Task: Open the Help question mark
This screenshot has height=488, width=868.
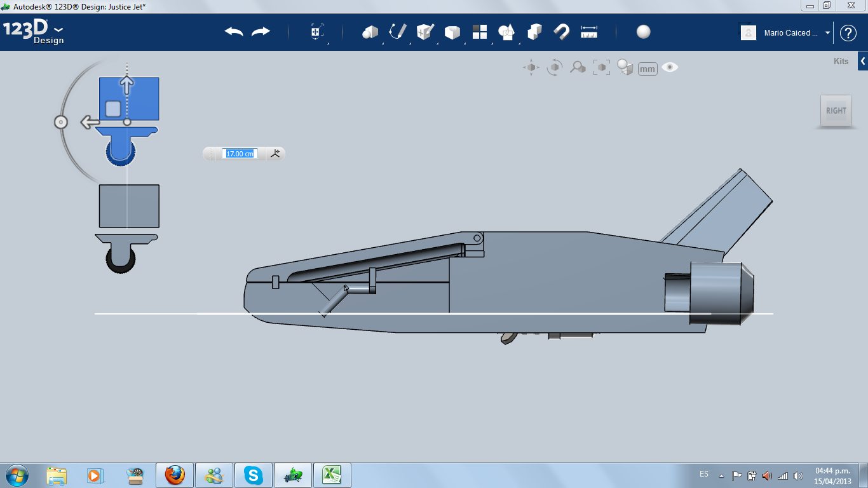Action: point(848,33)
